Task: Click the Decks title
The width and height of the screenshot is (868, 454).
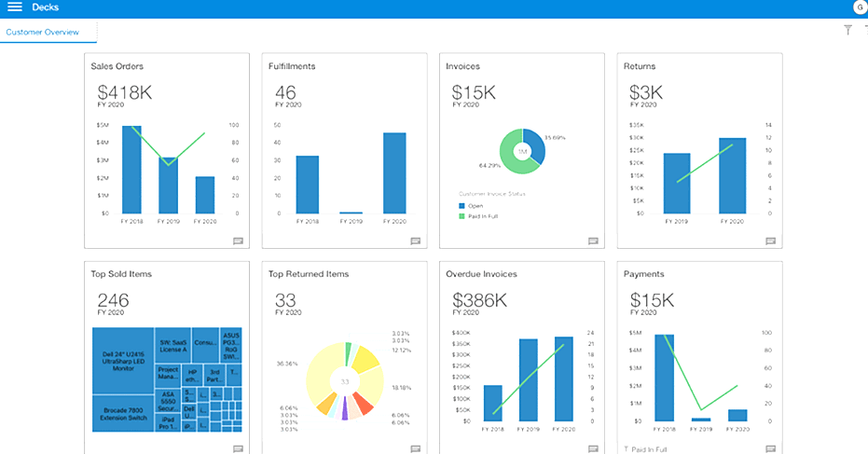Action: (x=46, y=7)
